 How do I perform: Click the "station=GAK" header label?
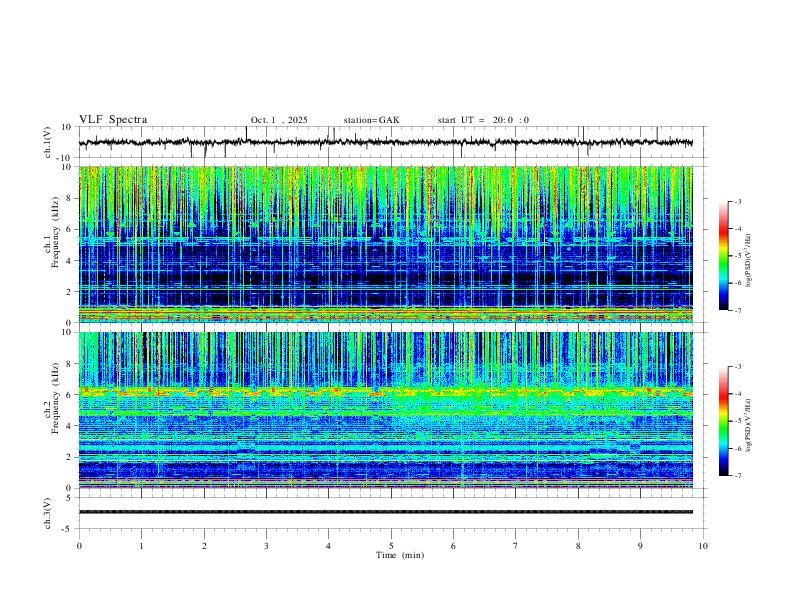click(x=371, y=120)
